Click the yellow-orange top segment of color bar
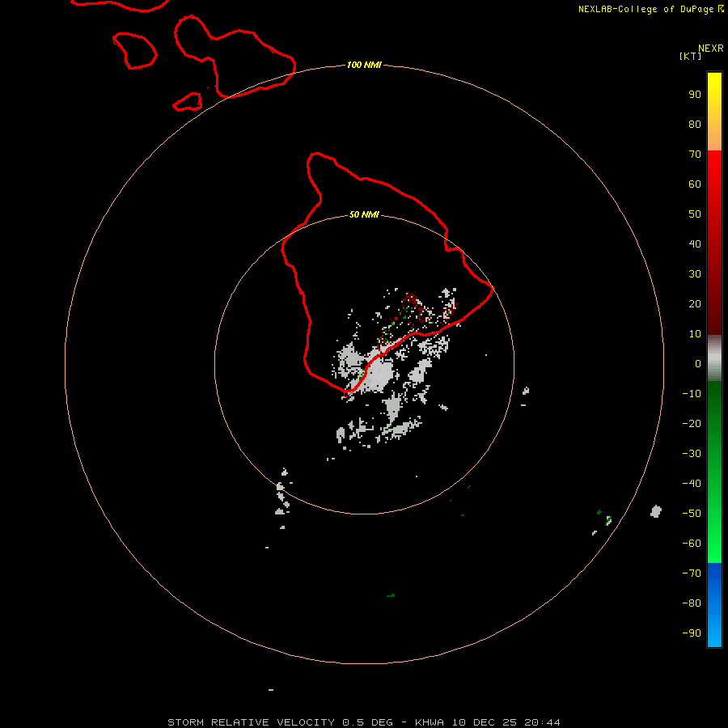This screenshot has height=728, width=728. coord(714,112)
